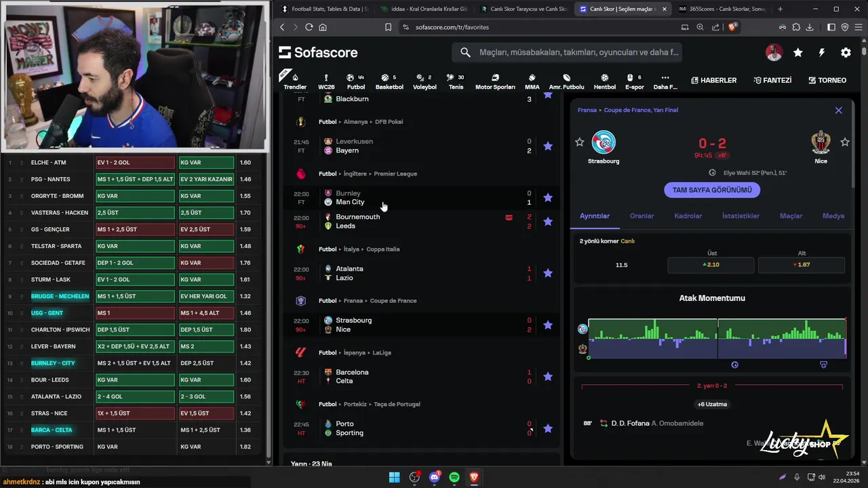The width and height of the screenshot is (868, 488).
Task: Open browser downloads icon
Action: point(810,27)
